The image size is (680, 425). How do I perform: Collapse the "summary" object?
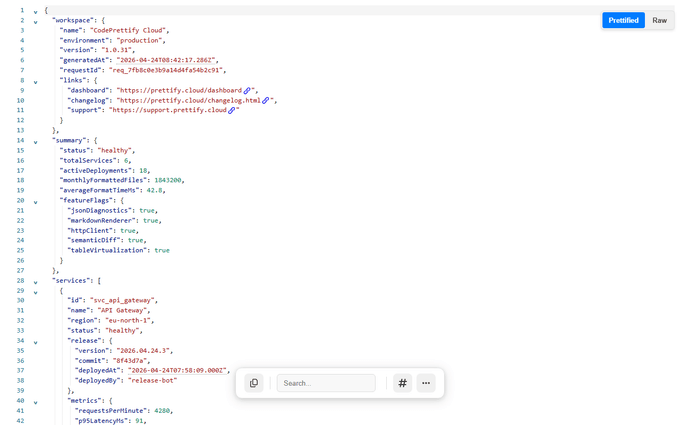coord(36,142)
